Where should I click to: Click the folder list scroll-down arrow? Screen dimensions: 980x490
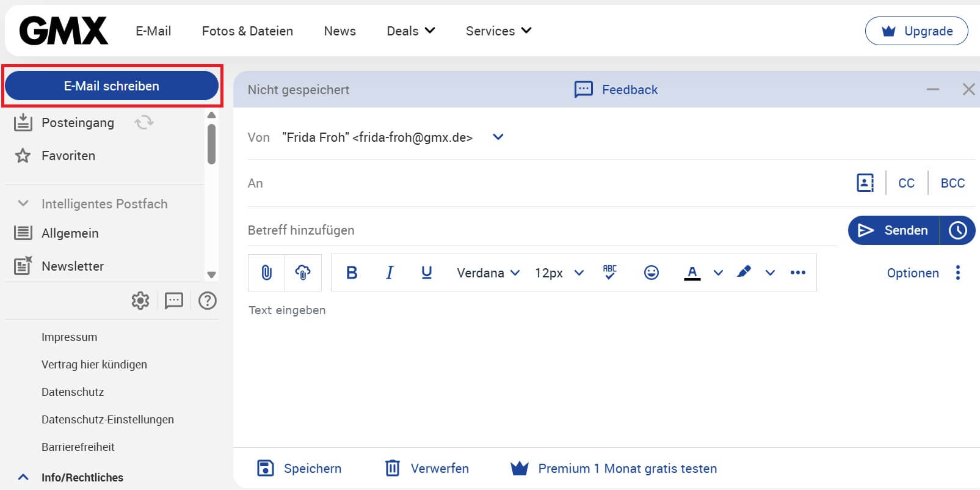coord(211,274)
